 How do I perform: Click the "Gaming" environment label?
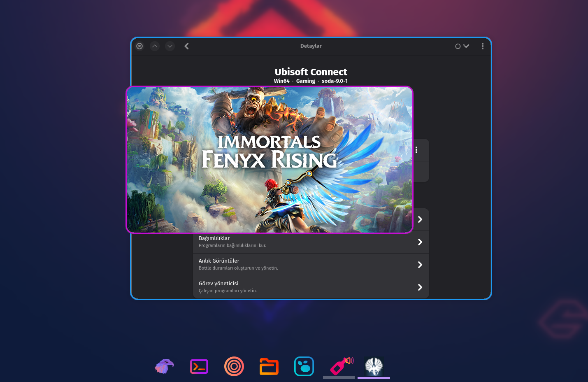click(306, 81)
